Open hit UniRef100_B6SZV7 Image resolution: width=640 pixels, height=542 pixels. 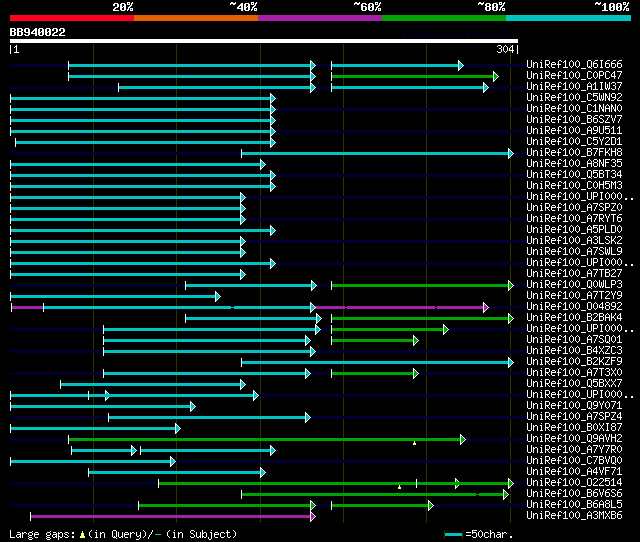[574, 120]
